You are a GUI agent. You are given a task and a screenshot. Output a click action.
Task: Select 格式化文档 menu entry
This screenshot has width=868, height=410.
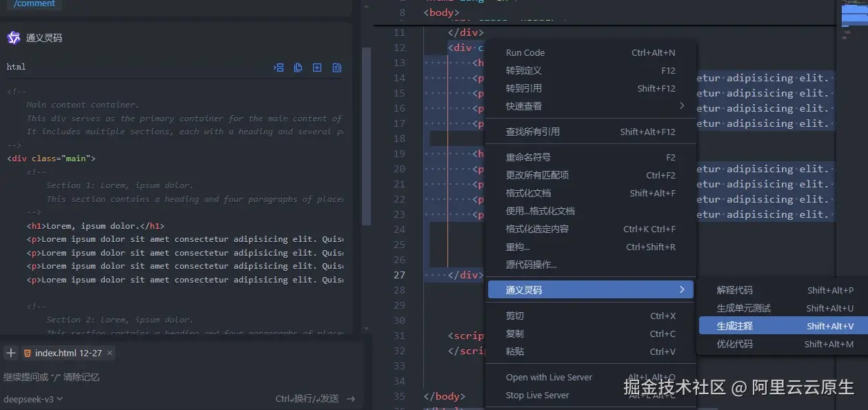coord(591,193)
